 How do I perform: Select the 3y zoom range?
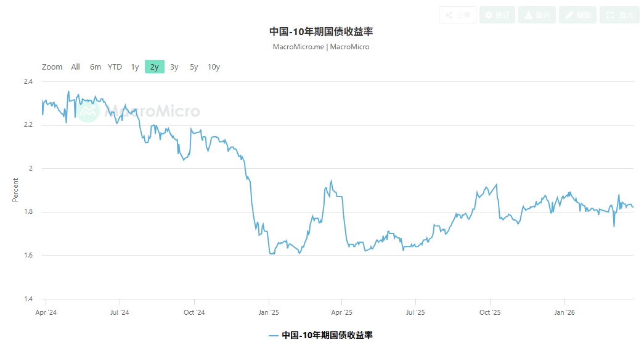pos(174,67)
